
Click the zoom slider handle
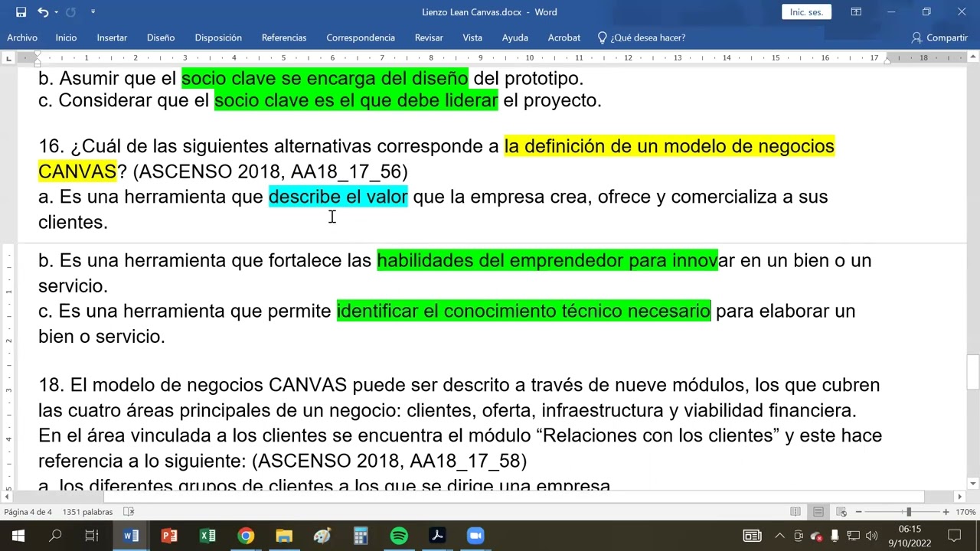tap(909, 512)
